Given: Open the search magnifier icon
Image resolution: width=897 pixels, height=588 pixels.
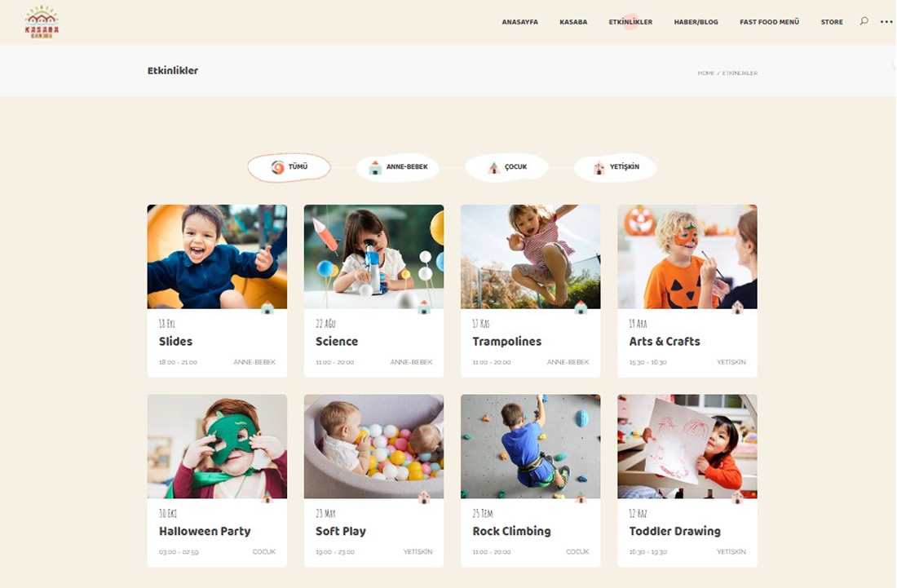Looking at the screenshot, I should click(864, 21).
